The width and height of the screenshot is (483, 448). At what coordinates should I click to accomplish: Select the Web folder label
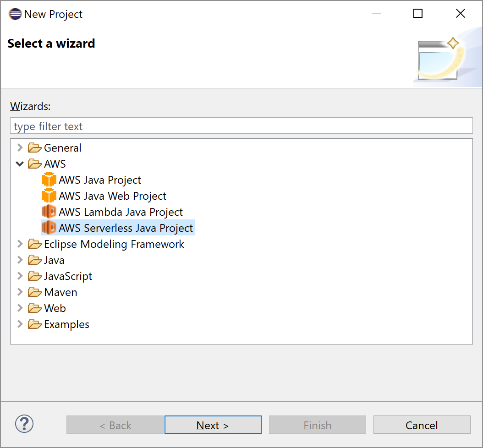point(55,308)
